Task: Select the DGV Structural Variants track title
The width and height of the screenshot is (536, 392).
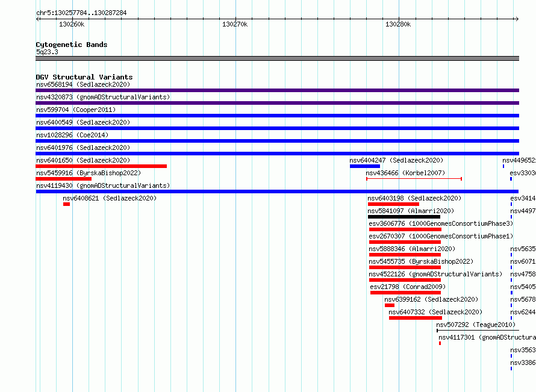Action: point(84,77)
